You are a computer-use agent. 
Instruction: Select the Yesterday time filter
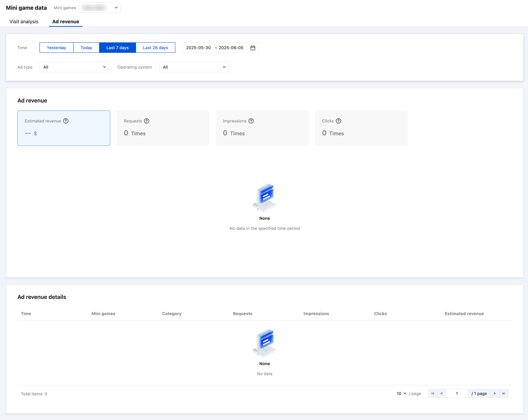pyautogui.click(x=56, y=48)
